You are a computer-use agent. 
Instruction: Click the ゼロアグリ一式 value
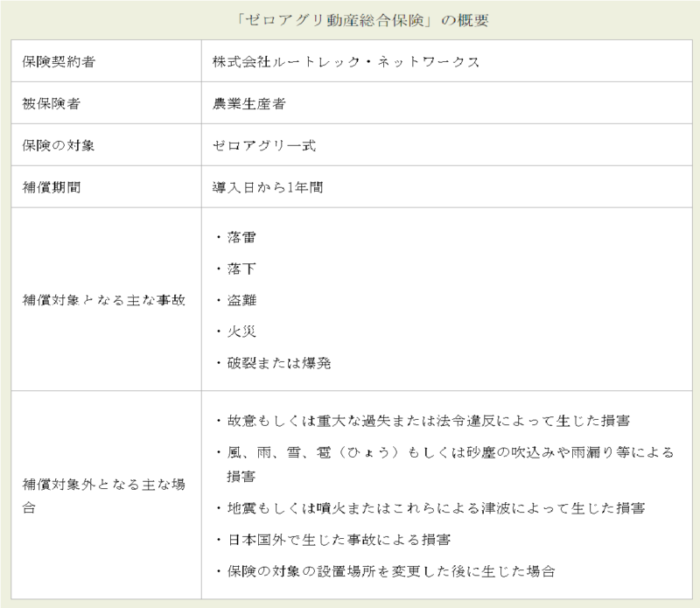coord(264,145)
